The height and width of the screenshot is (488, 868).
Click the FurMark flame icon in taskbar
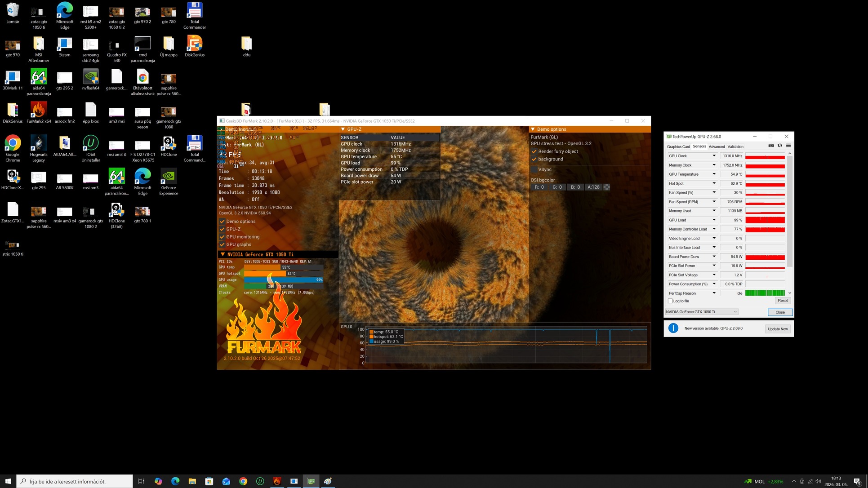point(277,481)
